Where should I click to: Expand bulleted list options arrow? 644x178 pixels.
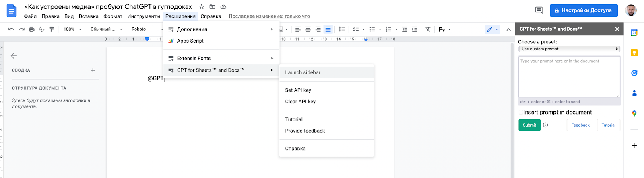380,29
